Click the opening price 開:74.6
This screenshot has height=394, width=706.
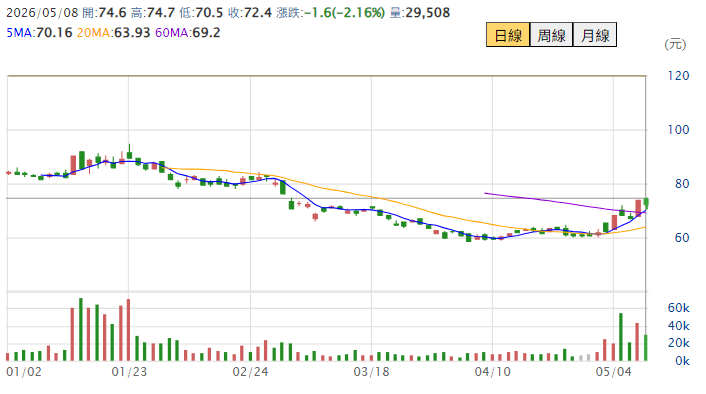coord(104,13)
